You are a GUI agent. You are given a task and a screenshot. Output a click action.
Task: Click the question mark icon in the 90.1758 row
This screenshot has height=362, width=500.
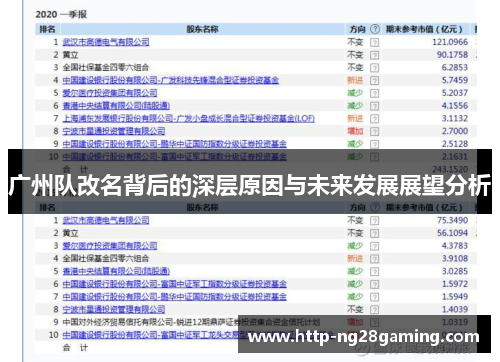[x=375, y=55]
